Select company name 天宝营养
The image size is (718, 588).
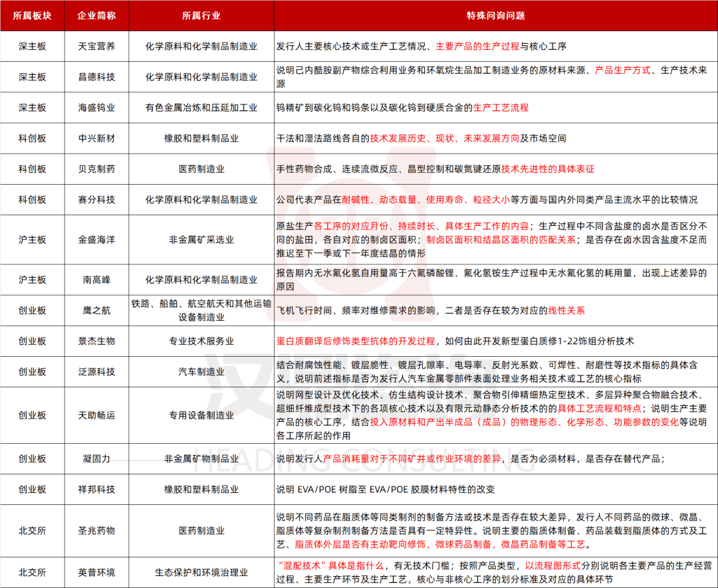(96, 47)
